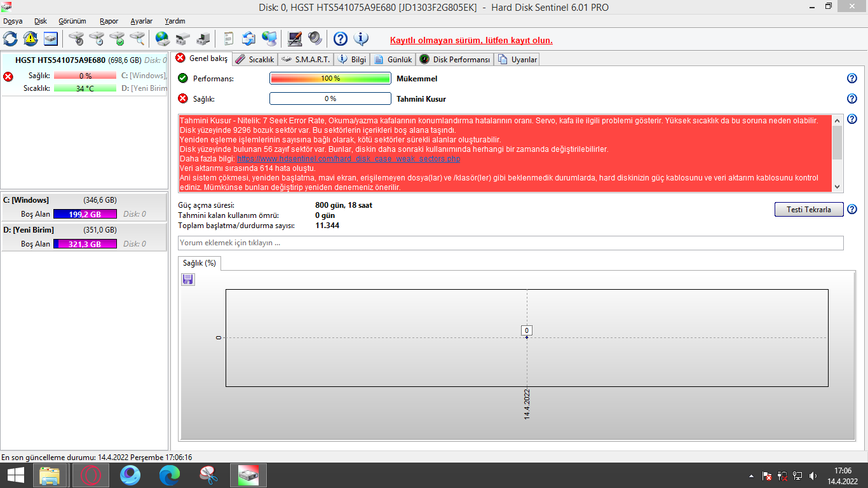868x488 pixels.
Task: Open File Explorer from the taskbar
Action: 50,475
